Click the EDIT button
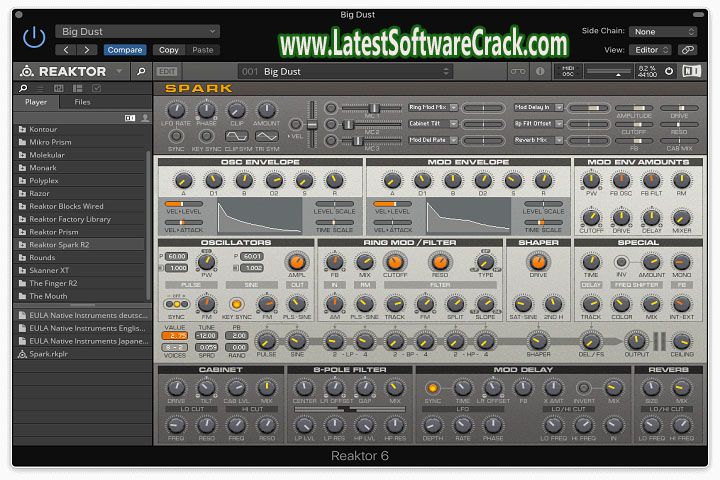 point(167,71)
